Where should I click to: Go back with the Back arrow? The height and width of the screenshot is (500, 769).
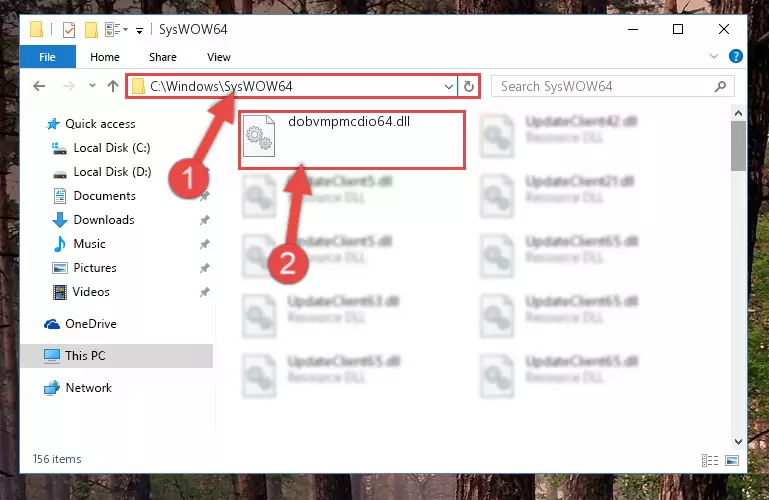tap(39, 86)
